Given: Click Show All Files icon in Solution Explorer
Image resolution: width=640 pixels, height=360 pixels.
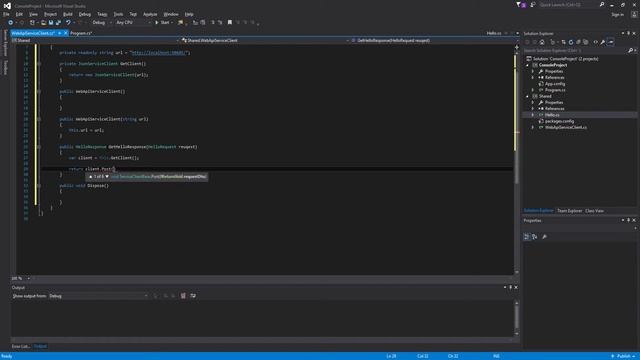Looking at the screenshot, I should click(x=585, y=42).
